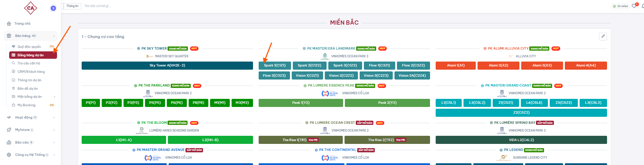Click the Bán hàng shop icon
This screenshot has width=644, height=165.
[x=9, y=36]
